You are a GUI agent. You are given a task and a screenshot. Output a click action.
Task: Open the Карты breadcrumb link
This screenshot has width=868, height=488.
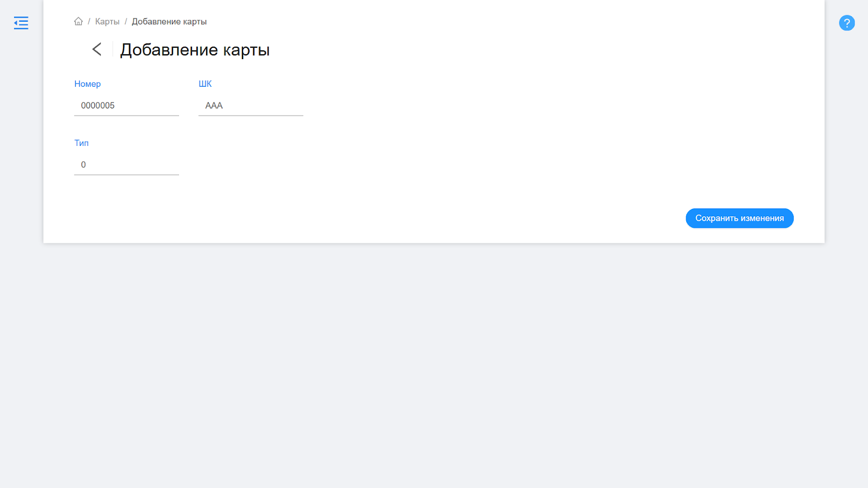107,22
